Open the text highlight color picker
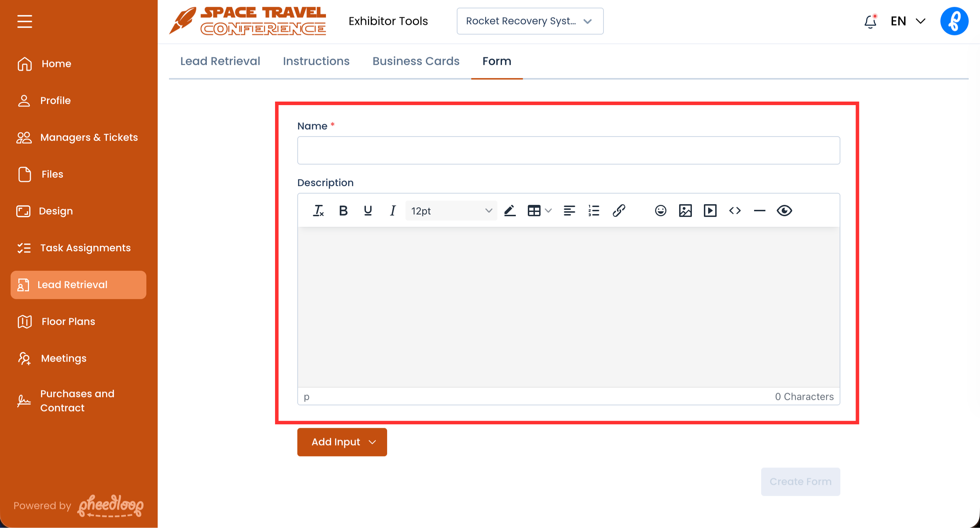The height and width of the screenshot is (528, 980). click(x=510, y=211)
